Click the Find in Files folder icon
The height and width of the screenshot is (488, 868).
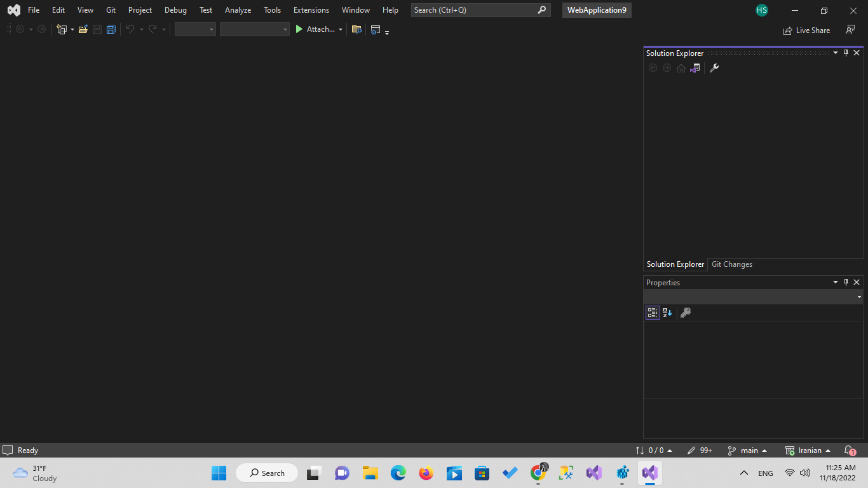356,29
